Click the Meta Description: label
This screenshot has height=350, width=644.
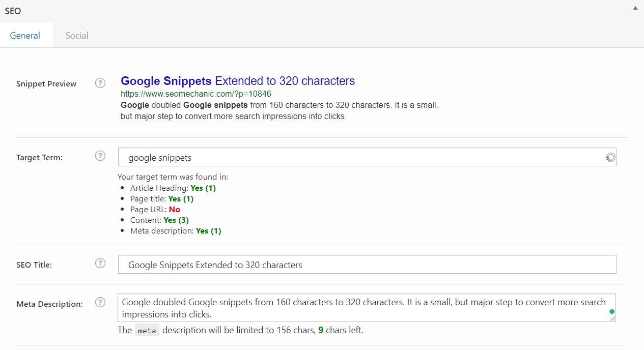click(49, 304)
